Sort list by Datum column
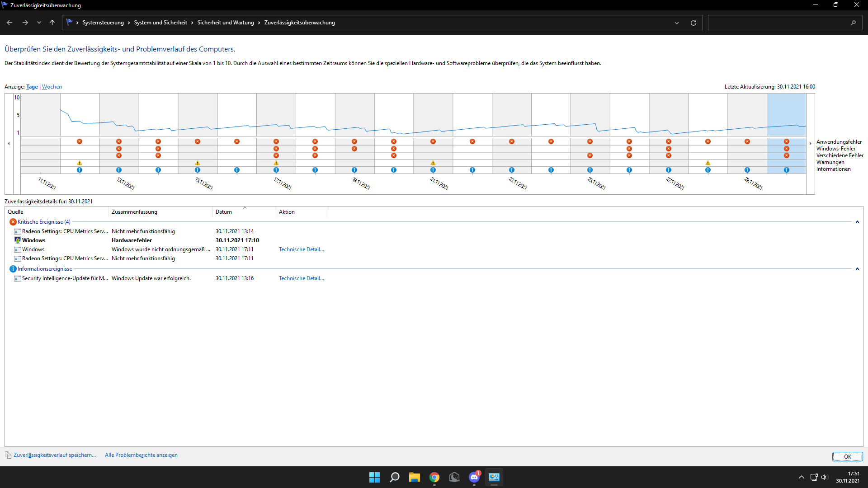The width and height of the screenshot is (868, 488). [x=224, y=212]
